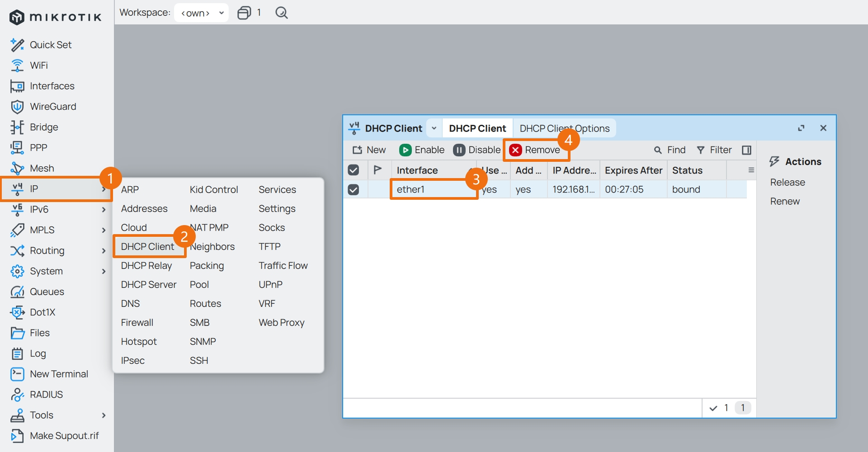This screenshot has width=868, height=452.
Task: Select Pool menu entry
Action: pyautogui.click(x=199, y=285)
